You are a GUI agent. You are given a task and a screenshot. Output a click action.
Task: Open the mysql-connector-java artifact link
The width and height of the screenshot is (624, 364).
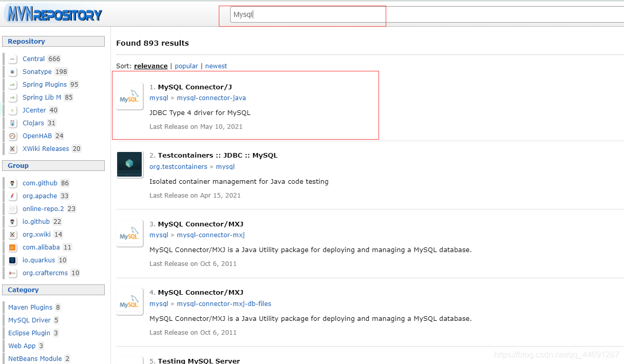coord(212,98)
